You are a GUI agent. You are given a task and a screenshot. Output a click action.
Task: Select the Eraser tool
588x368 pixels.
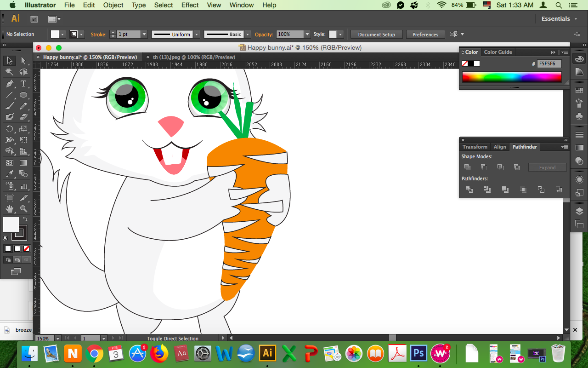click(23, 117)
